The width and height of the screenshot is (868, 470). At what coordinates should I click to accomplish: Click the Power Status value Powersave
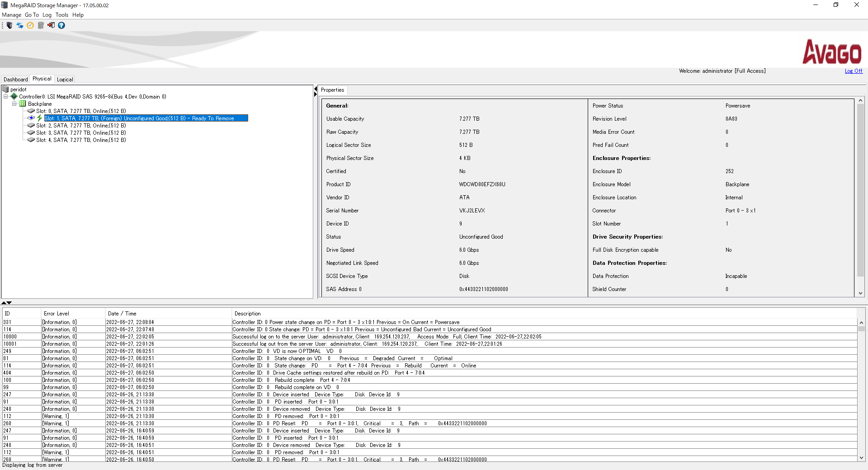738,106
